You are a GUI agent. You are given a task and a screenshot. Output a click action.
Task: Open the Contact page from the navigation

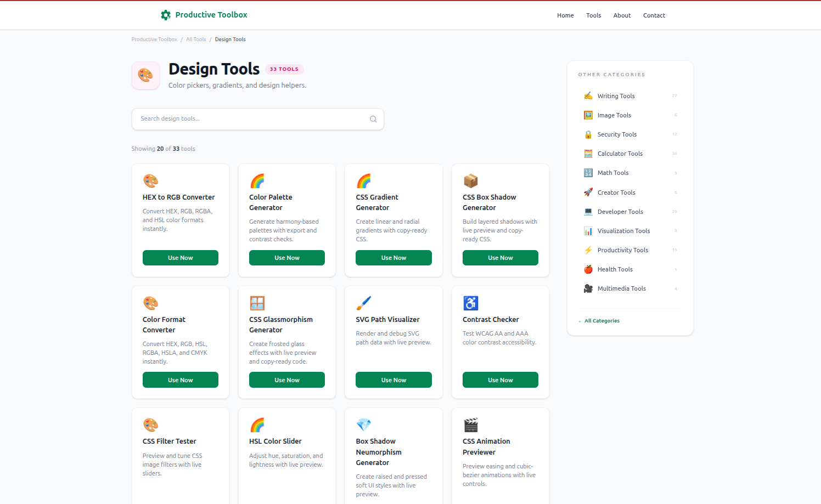654,15
